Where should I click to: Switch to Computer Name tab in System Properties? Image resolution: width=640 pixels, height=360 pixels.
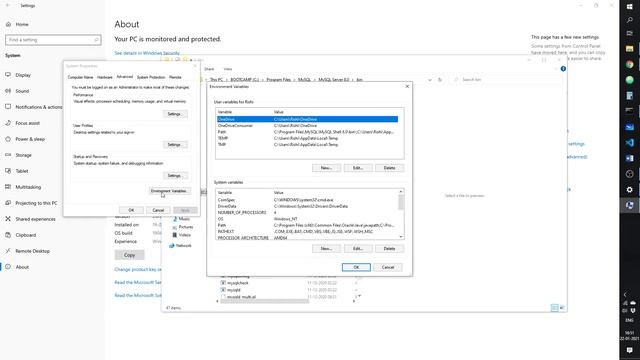[x=80, y=77]
